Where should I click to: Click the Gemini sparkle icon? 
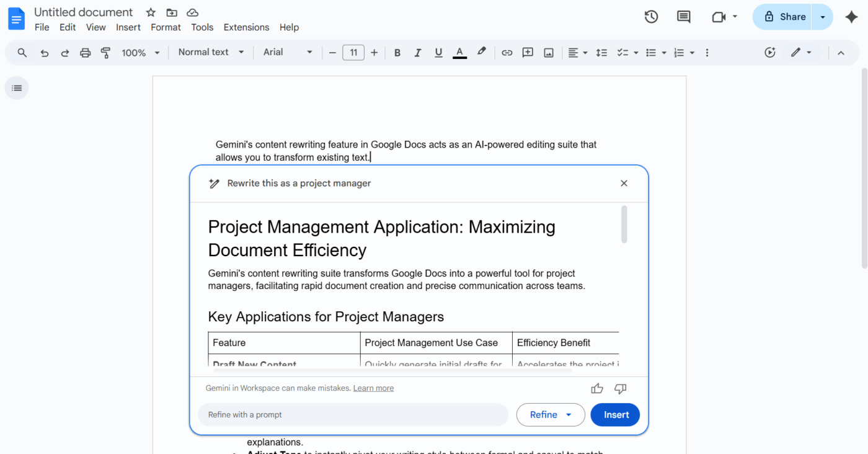[851, 17]
